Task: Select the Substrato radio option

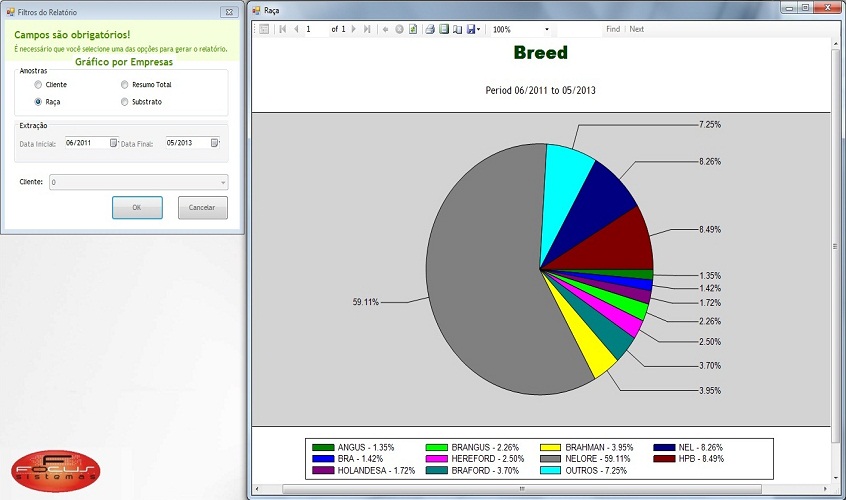Action: 124,101
